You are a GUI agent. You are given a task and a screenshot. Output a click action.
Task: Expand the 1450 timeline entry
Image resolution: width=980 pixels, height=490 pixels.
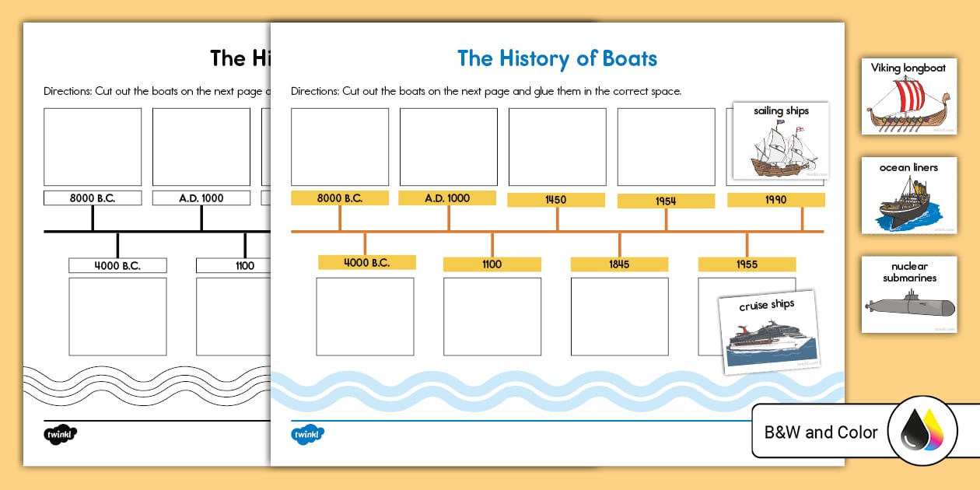click(x=557, y=200)
